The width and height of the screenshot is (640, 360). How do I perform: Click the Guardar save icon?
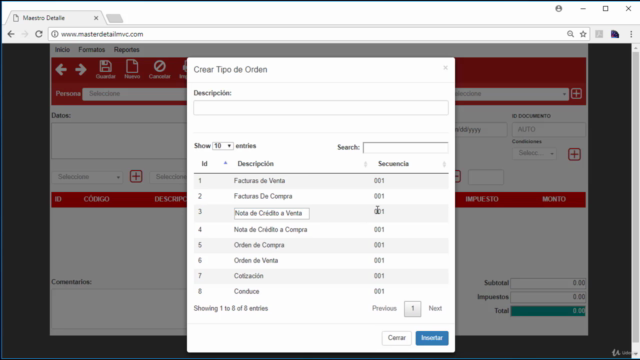[106, 69]
